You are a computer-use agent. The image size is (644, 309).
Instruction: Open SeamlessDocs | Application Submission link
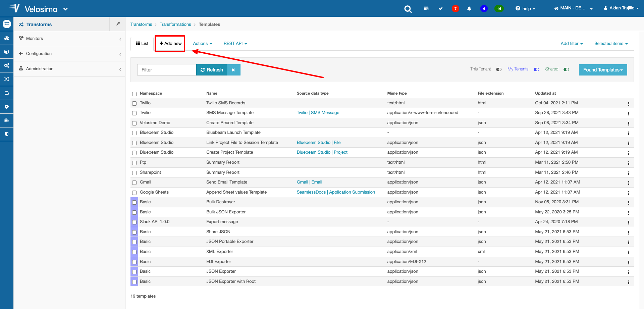[x=336, y=192]
